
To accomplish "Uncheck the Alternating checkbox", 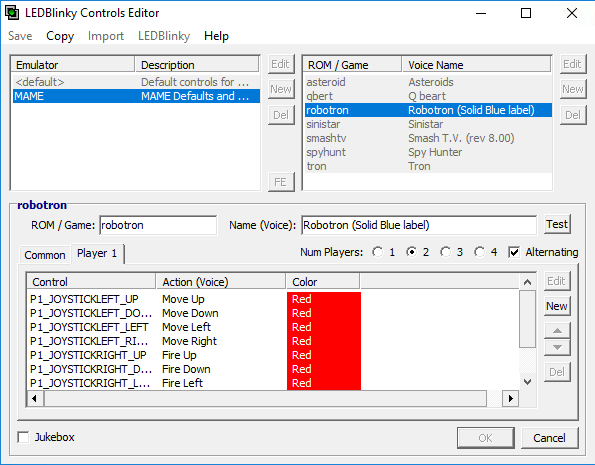I will [514, 252].
